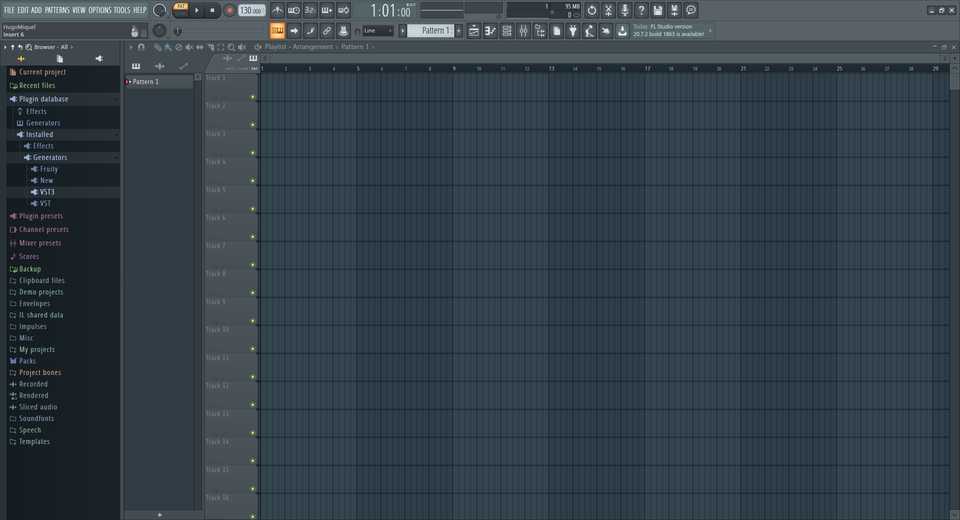Open the Mixer view icon
The image size is (960, 520).
(523, 31)
